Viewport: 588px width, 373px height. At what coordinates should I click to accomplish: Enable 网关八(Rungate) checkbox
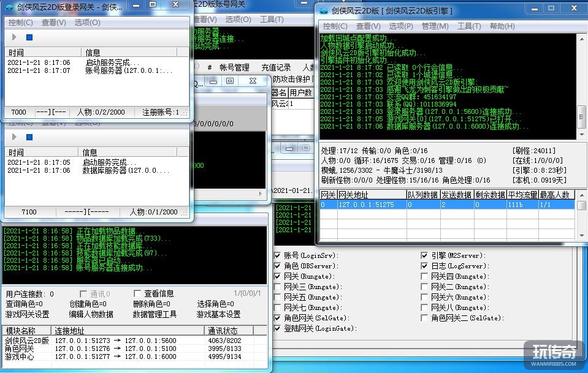pos(424,307)
